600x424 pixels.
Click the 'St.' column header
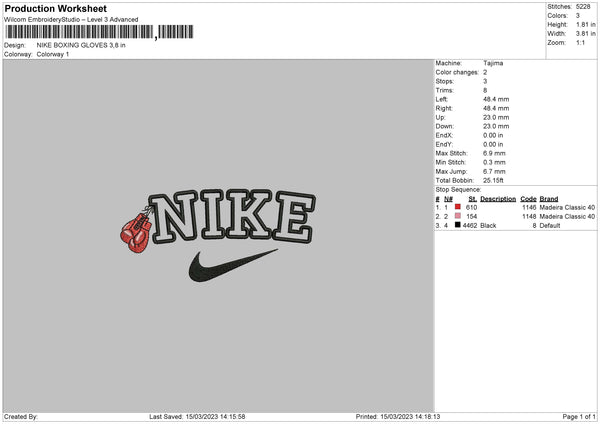[473, 199]
